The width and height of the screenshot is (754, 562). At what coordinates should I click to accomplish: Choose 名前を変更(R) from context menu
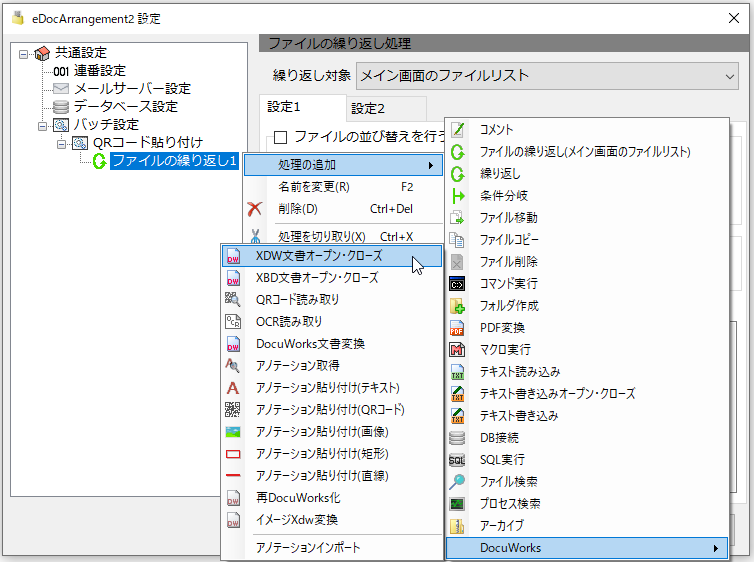click(344, 187)
